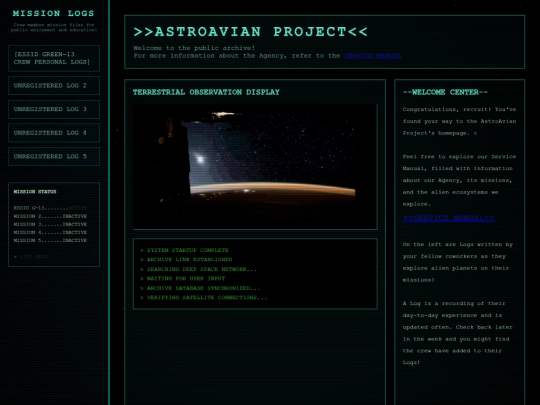Open ESSID GREEN-13 crew personal logs
The image size is (540, 405).
pos(54,58)
